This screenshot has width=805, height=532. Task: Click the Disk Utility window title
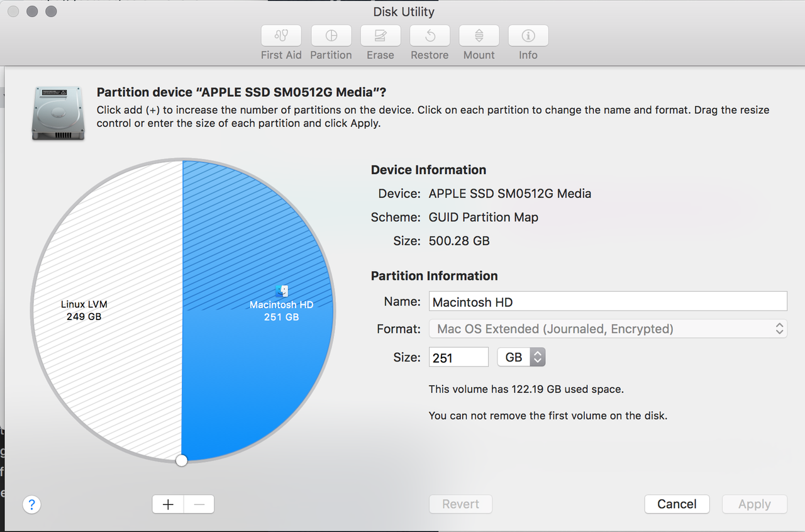(404, 11)
